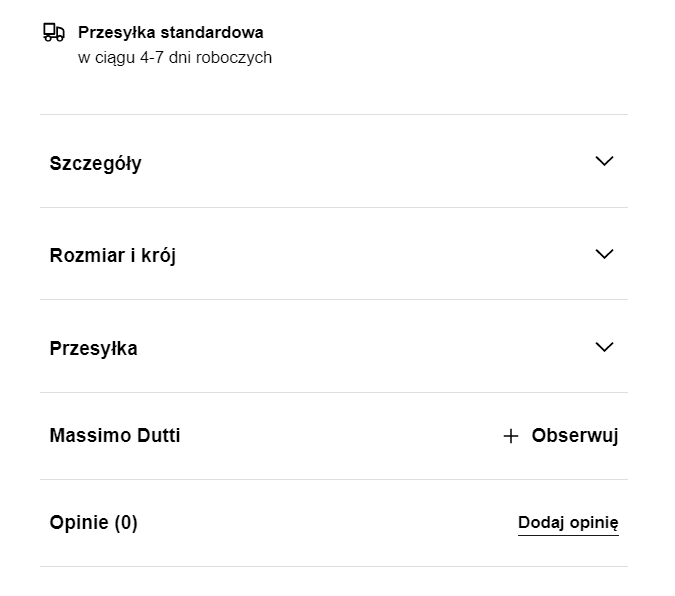Click the word krój in size heading
This screenshot has height=596, width=675.
tap(158, 256)
